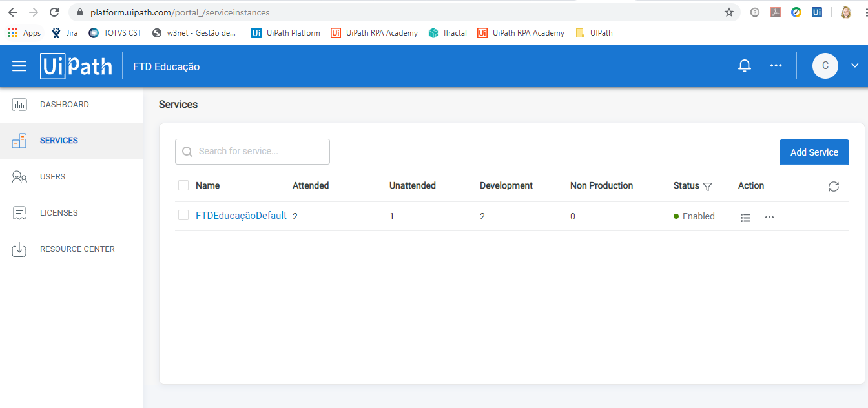The width and height of the screenshot is (868, 408).
Task: Click the search for service field
Action: [252, 151]
